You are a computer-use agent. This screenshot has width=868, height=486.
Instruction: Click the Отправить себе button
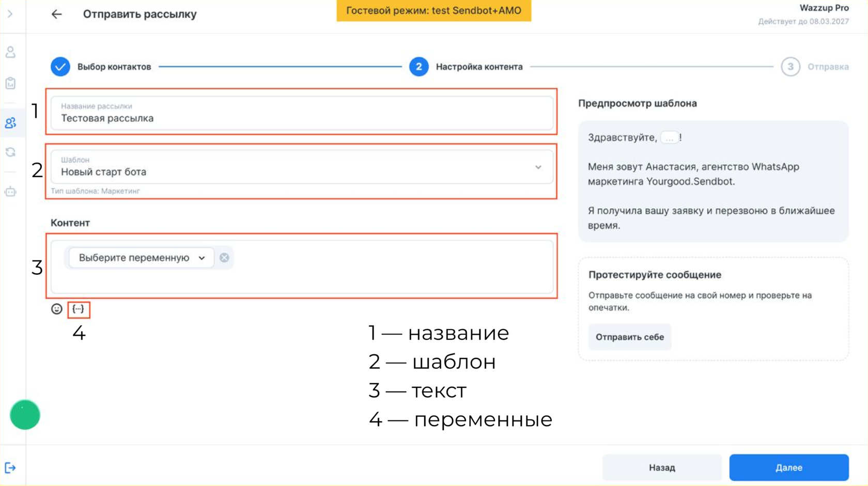pyautogui.click(x=630, y=337)
